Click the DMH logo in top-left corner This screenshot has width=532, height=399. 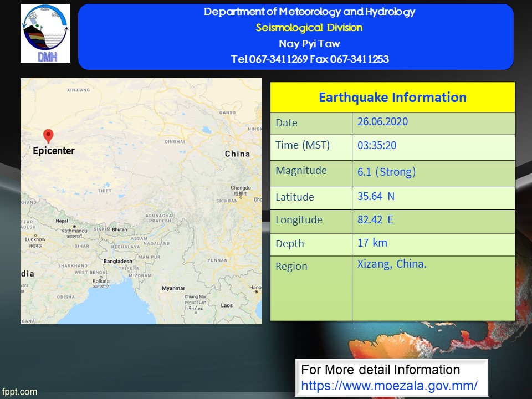pyautogui.click(x=45, y=33)
